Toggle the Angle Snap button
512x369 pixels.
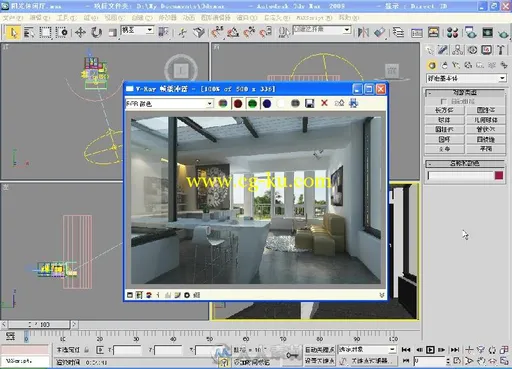pyautogui.click(x=233, y=32)
